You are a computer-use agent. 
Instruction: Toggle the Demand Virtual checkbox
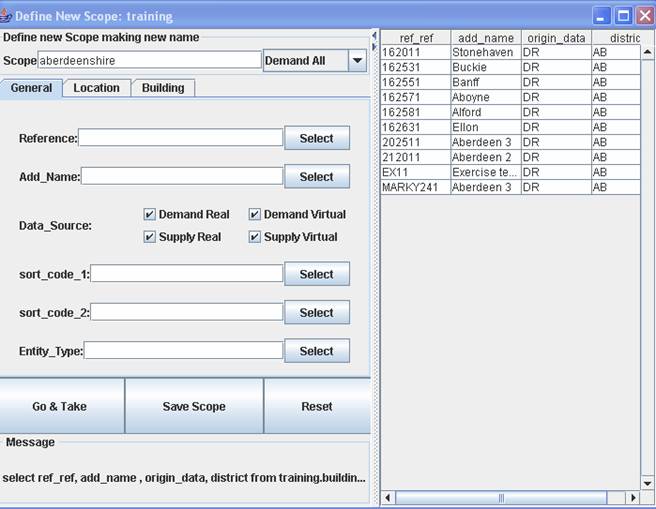pos(255,214)
